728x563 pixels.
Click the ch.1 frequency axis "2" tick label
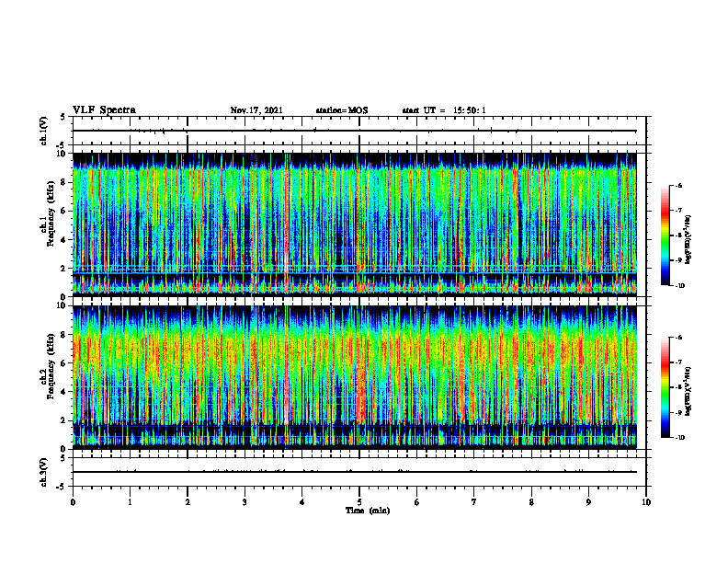(x=64, y=268)
